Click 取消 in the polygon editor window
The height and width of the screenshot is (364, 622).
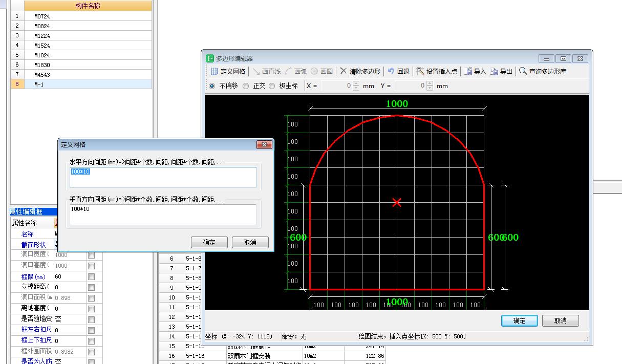pos(561,320)
